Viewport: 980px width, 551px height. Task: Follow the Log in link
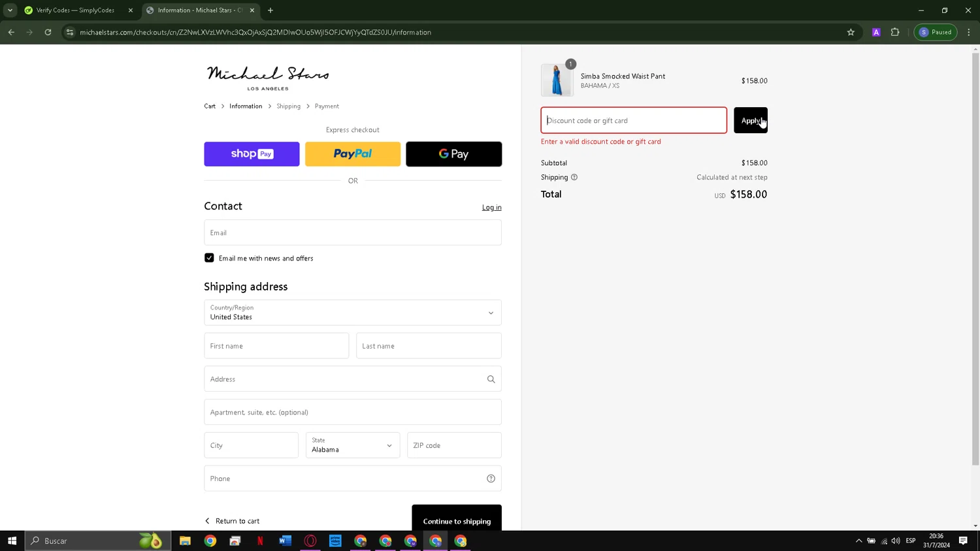(492, 208)
